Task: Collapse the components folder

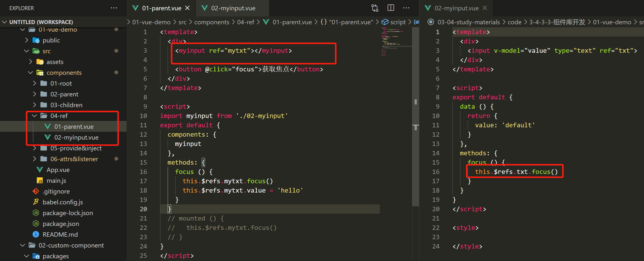Action: tap(30, 73)
